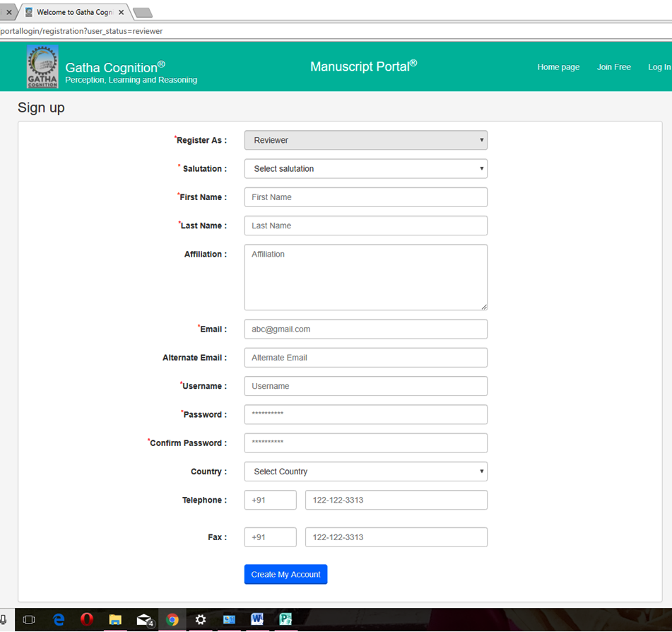Focus the Affiliation text area

(x=365, y=277)
